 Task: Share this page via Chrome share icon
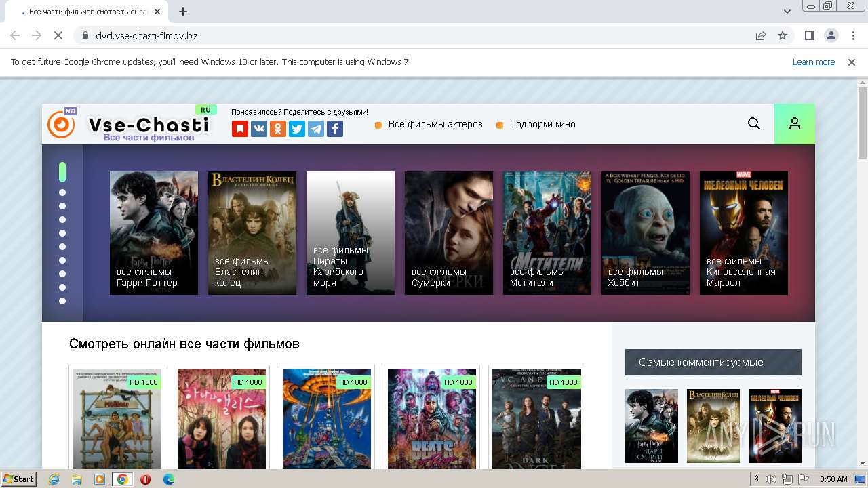click(761, 36)
